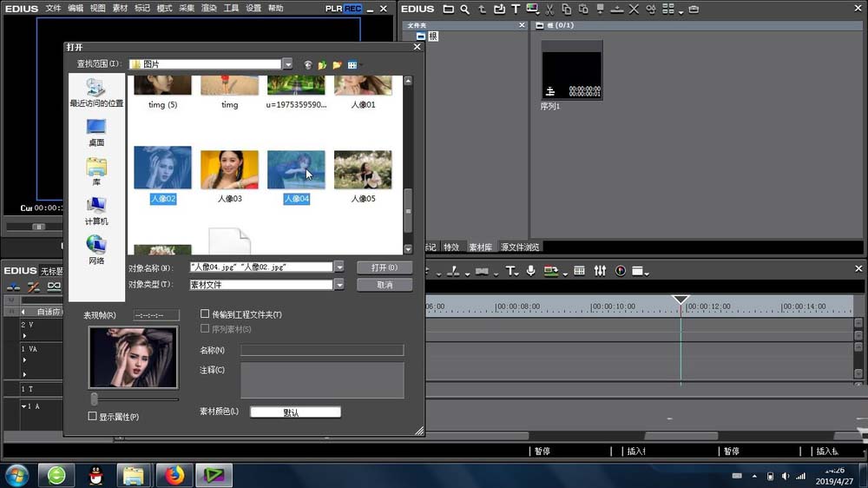Click the search magnifier in bin window
Screen dimensions: 868x488
(465, 9)
